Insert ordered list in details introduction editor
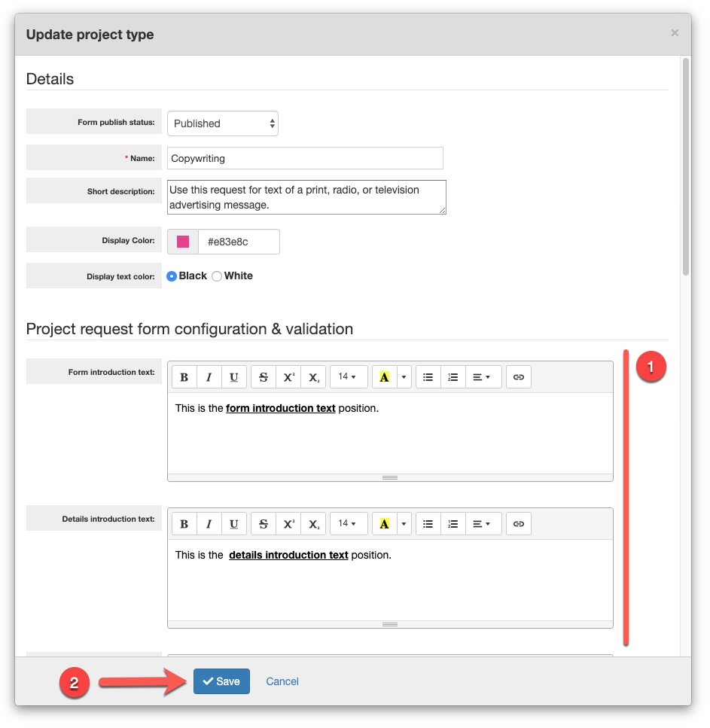This screenshot has height=728, width=710. click(x=453, y=523)
